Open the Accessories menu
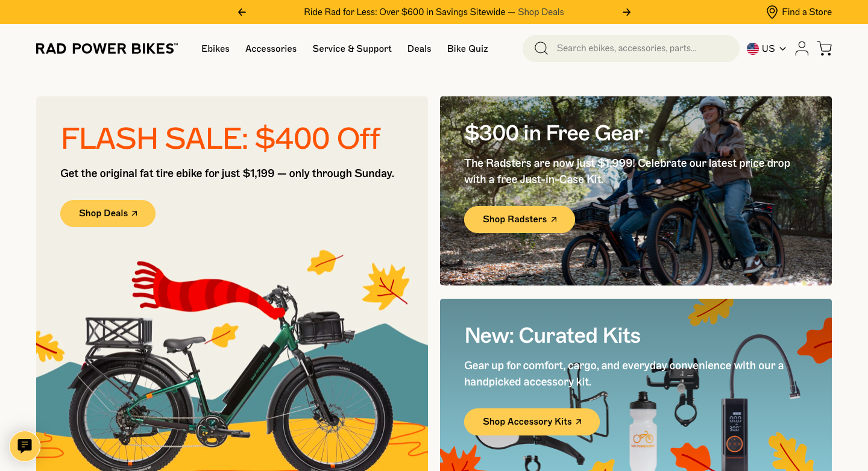 pyautogui.click(x=271, y=49)
